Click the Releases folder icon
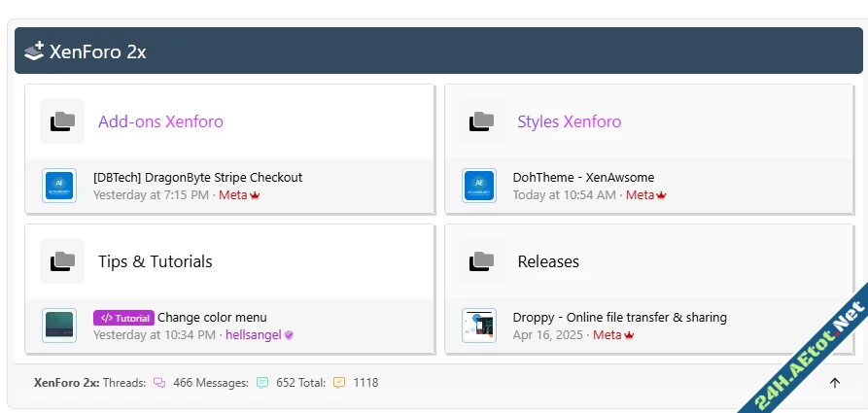 click(x=481, y=261)
